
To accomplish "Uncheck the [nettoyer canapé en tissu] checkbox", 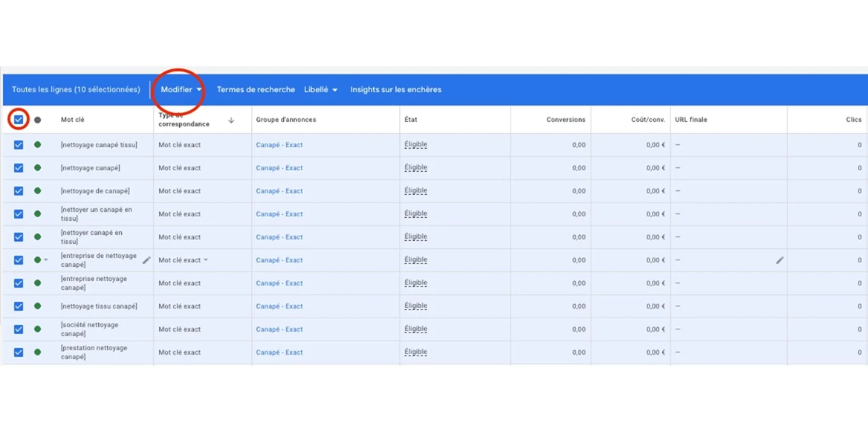I will 19,237.
